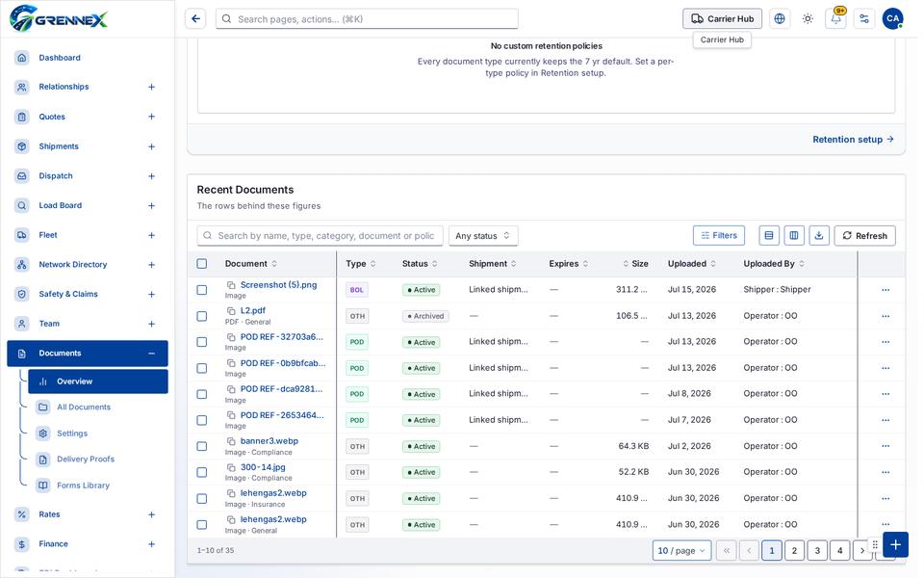Expand the Safety & Claims section

point(151,295)
